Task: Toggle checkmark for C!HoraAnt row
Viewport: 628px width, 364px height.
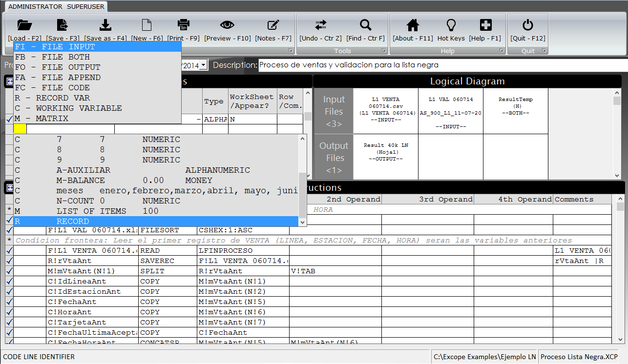Action: click(9, 312)
